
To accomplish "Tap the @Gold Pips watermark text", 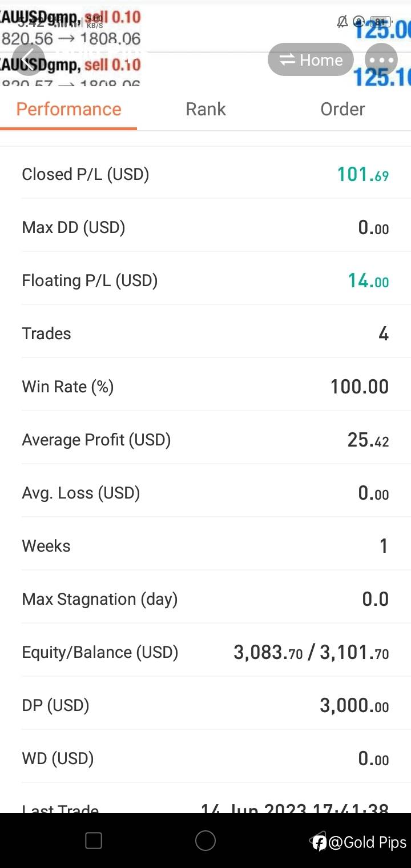I will [367, 842].
